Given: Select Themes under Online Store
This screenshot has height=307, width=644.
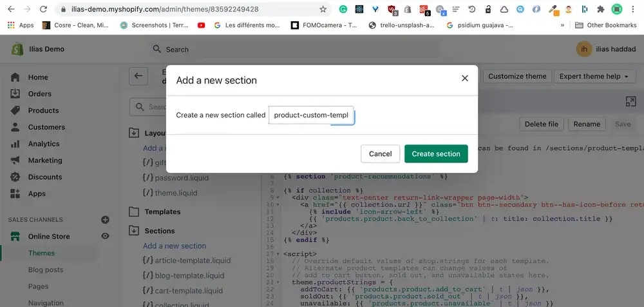Looking at the screenshot, I should pyautogui.click(x=41, y=253).
